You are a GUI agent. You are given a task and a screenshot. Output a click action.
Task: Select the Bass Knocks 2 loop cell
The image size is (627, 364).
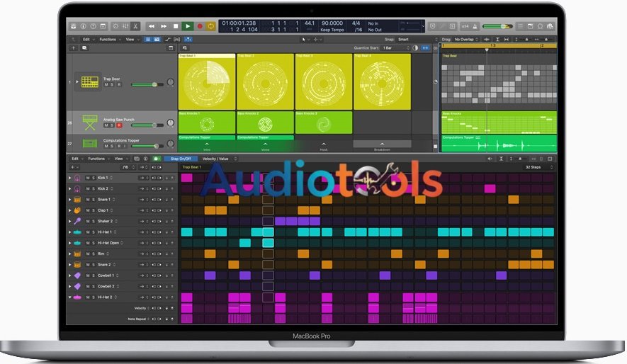(265, 123)
